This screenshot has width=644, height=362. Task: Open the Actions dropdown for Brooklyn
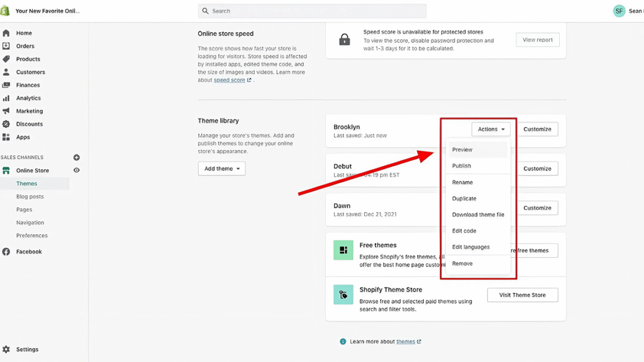click(x=491, y=129)
